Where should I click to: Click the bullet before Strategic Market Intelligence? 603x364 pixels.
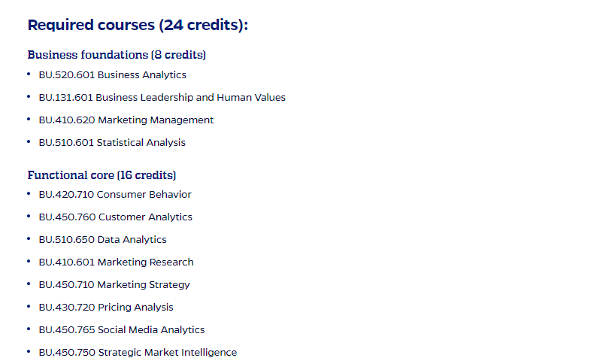point(29,351)
